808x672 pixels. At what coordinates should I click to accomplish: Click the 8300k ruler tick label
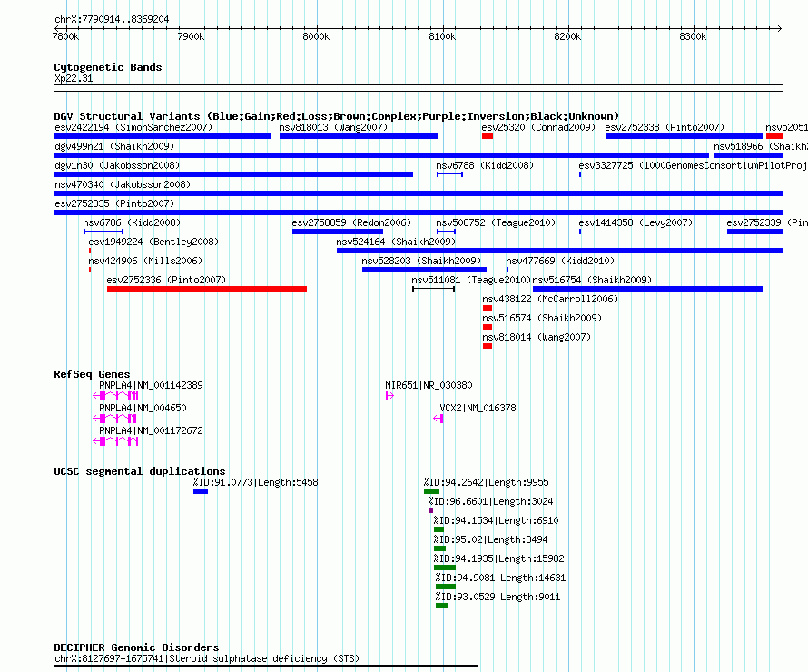click(693, 36)
